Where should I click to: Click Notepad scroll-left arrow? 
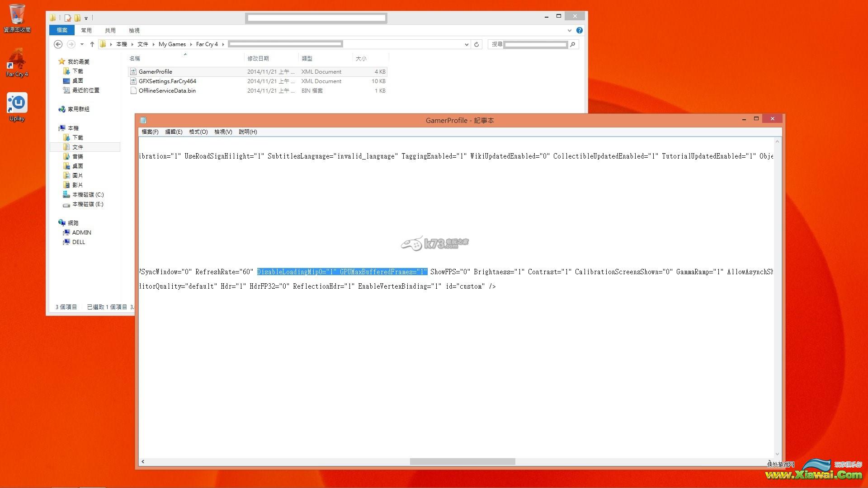(143, 461)
